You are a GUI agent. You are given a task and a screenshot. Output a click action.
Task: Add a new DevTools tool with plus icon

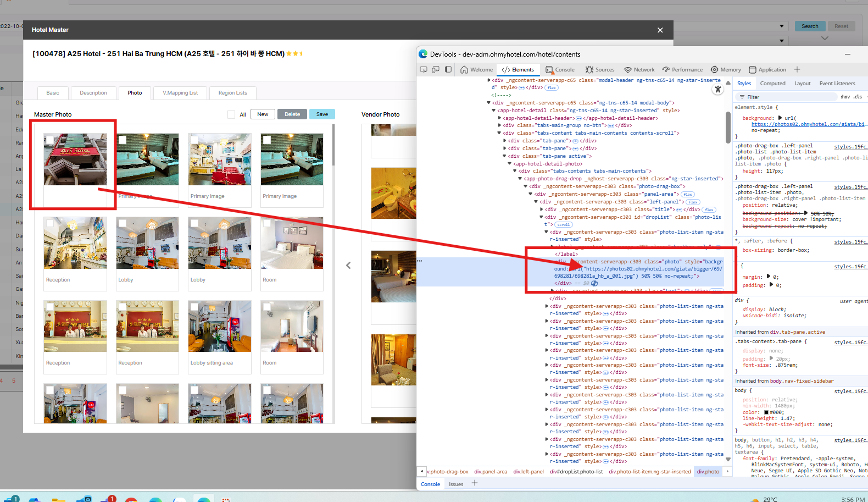pos(797,70)
